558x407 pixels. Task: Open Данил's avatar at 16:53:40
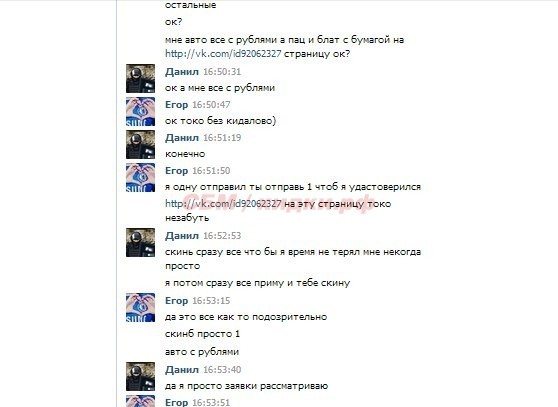click(141, 376)
